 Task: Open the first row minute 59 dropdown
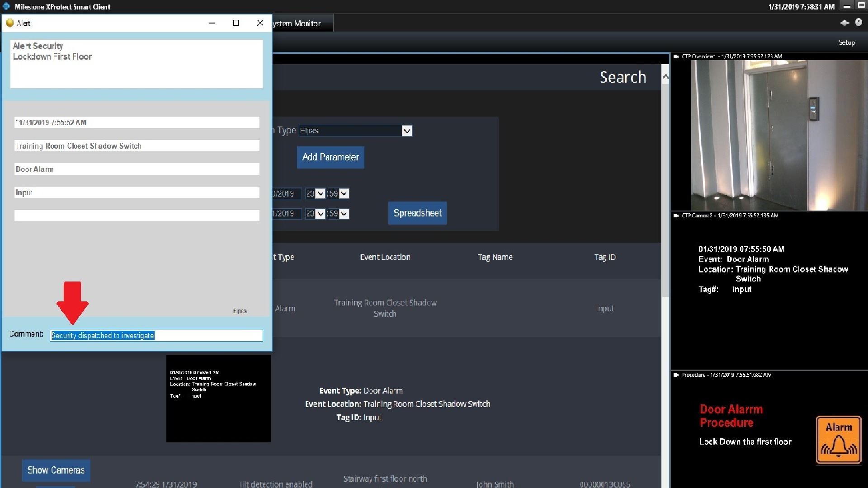point(344,194)
